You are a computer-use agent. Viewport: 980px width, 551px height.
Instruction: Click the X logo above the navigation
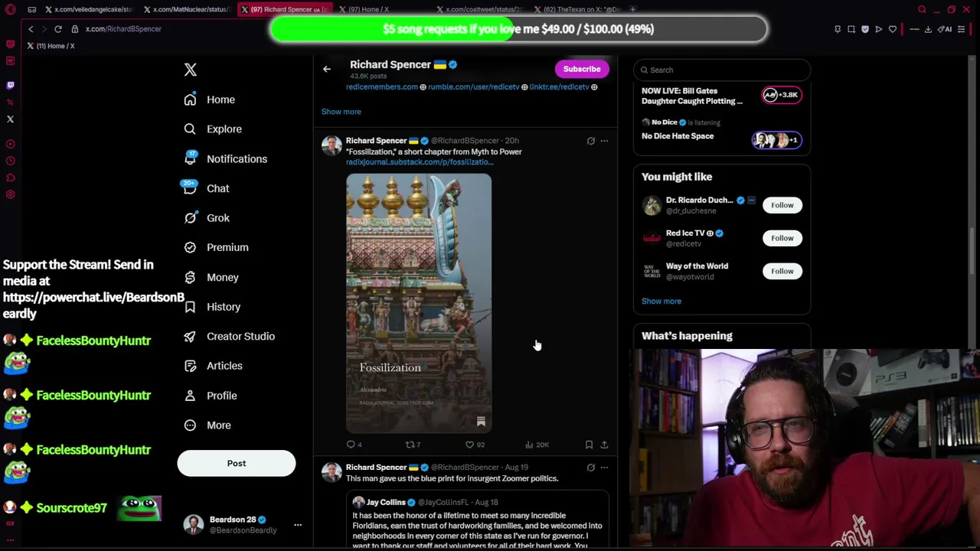pos(191,70)
